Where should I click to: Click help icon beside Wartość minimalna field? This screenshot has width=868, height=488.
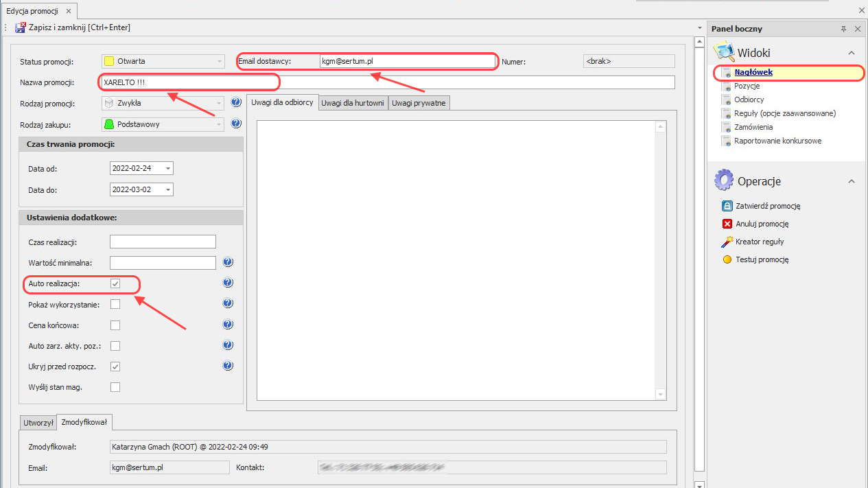228,262
